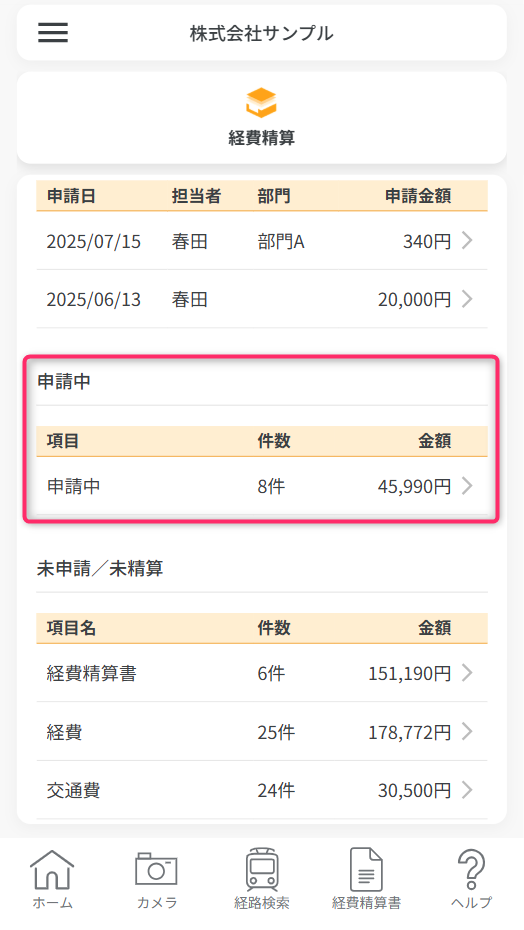Open the 経費 25件 row chevron
The width and height of the screenshot is (524, 930).
(x=468, y=731)
